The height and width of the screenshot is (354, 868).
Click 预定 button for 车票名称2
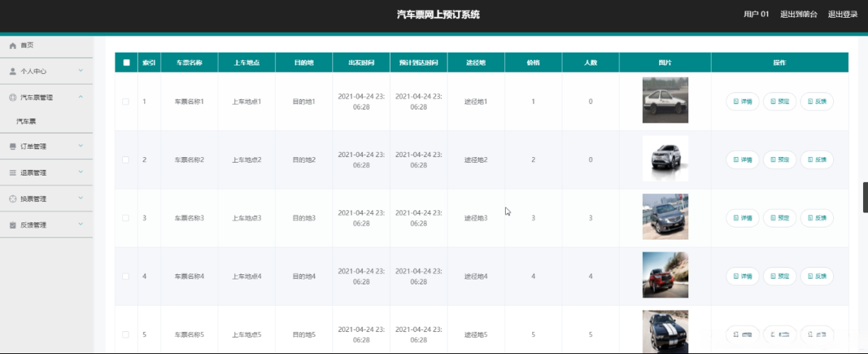(779, 160)
